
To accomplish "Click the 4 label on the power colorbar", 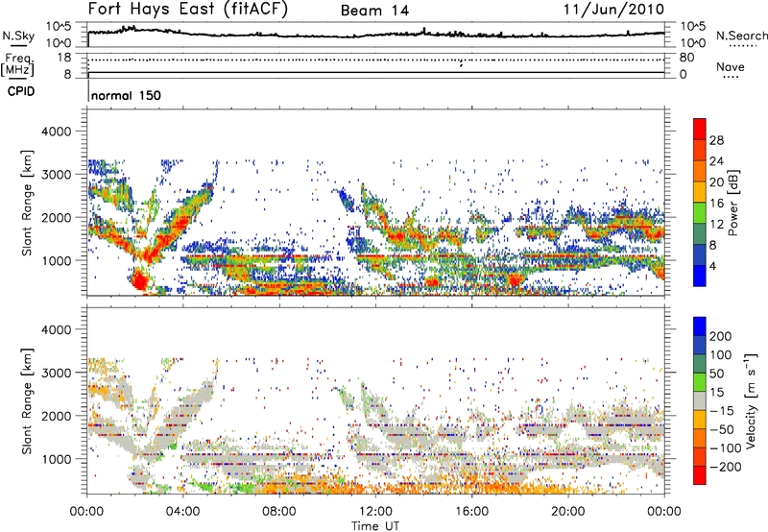I will pyautogui.click(x=713, y=266).
